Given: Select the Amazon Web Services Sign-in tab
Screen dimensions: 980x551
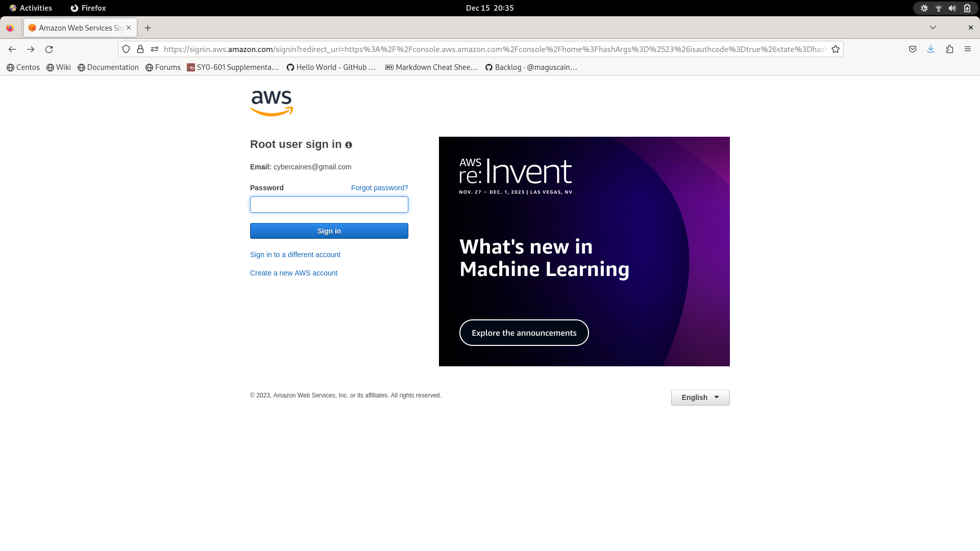Looking at the screenshot, I should tap(80, 28).
